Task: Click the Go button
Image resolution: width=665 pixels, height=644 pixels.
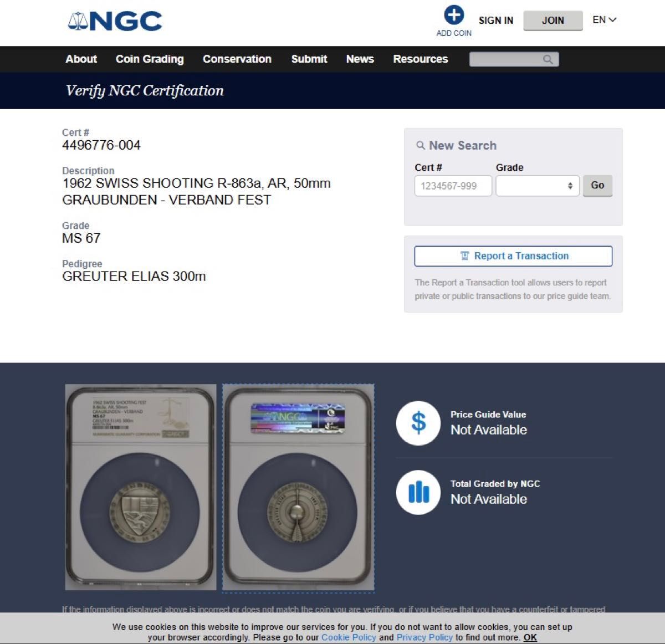Action: coord(597,186)
